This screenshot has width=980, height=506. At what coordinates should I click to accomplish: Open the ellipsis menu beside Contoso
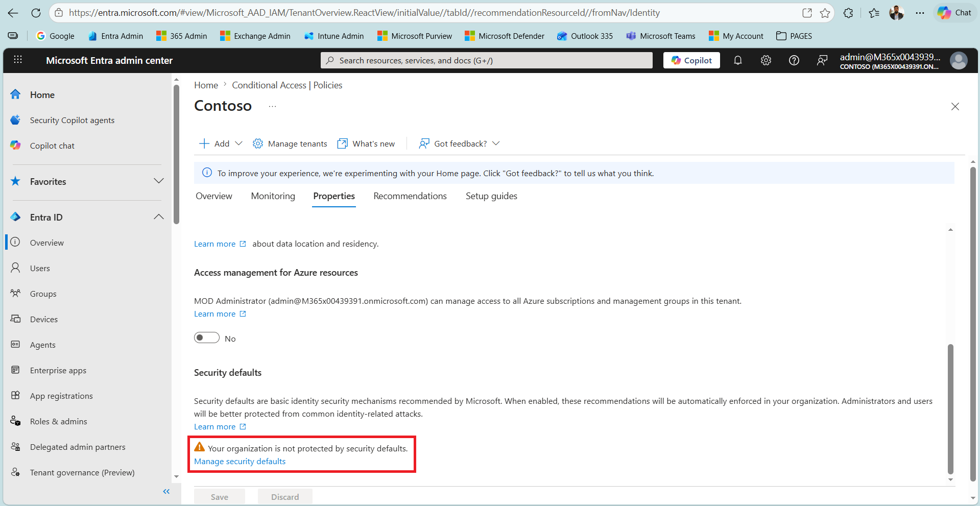click(x=272, y=106)
